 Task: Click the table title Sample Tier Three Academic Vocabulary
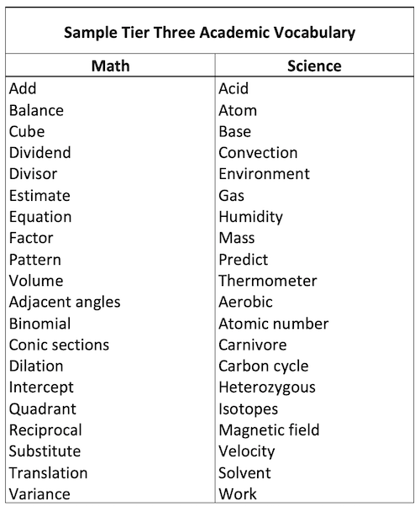click(x=210, y=33)
